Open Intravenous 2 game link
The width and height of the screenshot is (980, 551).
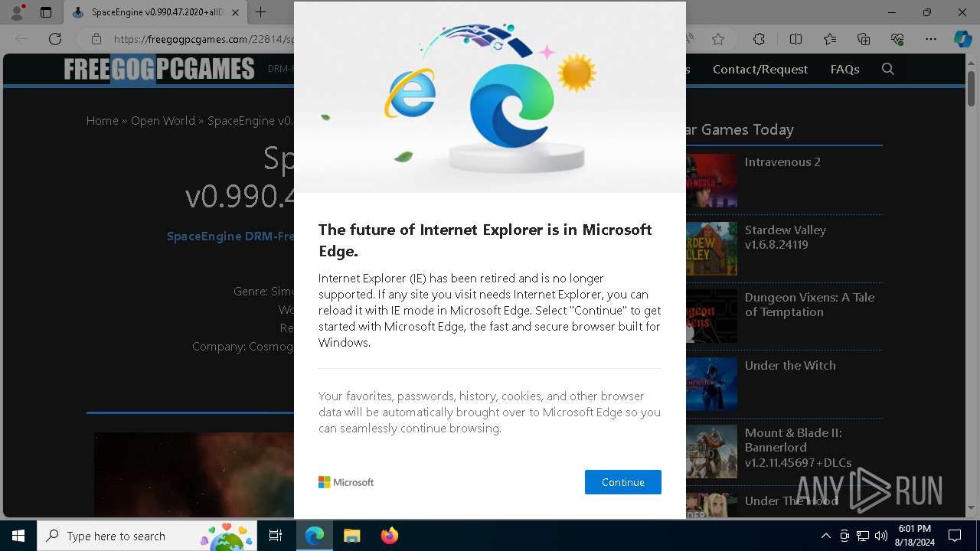point(782,161)
